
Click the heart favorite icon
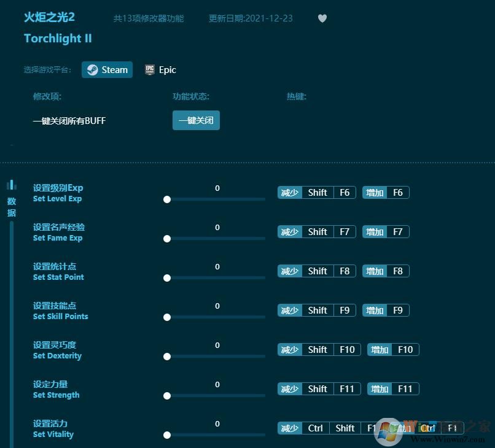click(x=322, y=18)
